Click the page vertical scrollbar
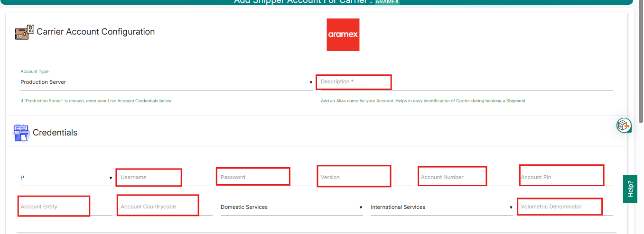This screenshot has height=234, width=644. click(641, 62)
